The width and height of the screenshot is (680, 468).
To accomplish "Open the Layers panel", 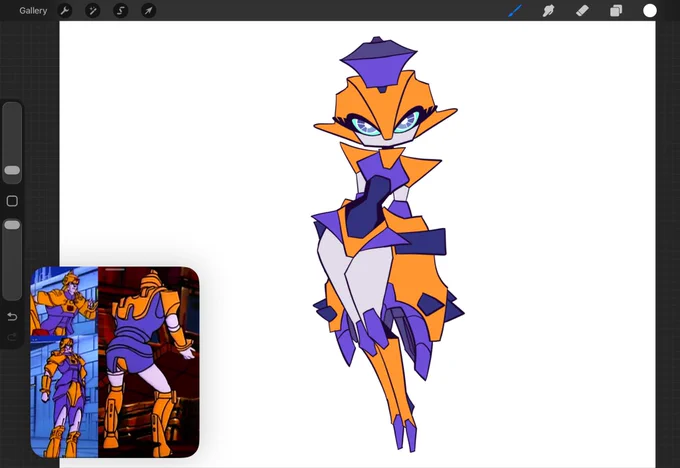I will point(616,10).
